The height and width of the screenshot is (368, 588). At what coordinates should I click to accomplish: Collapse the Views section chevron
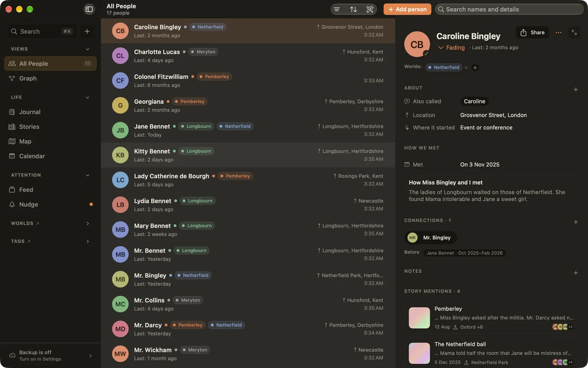tap(87, 49)
